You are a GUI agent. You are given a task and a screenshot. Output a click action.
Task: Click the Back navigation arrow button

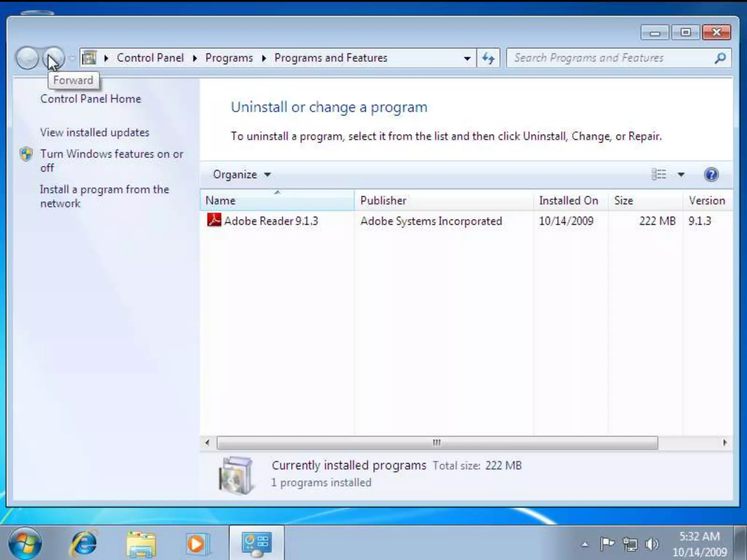pos(27,58)
